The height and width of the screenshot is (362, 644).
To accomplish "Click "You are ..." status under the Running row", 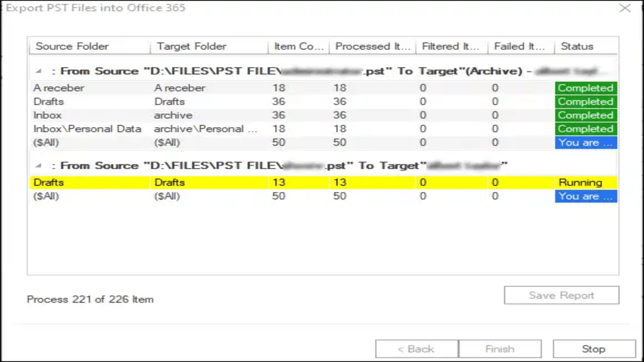I will tap(586, 197).
